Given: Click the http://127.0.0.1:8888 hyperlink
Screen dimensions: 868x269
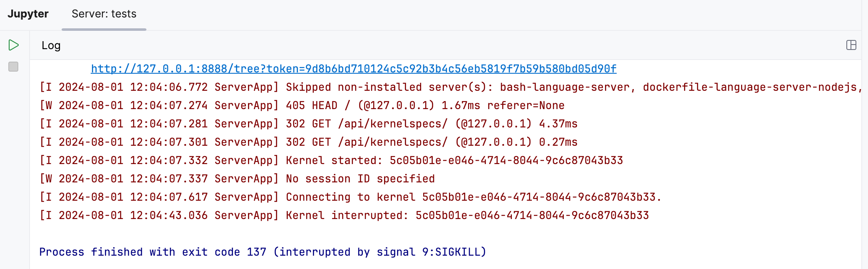Looking at the screenshot, I should coord(354,69).
